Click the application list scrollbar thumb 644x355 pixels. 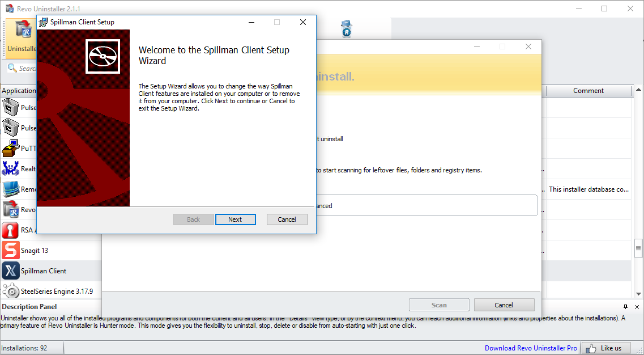639,248
